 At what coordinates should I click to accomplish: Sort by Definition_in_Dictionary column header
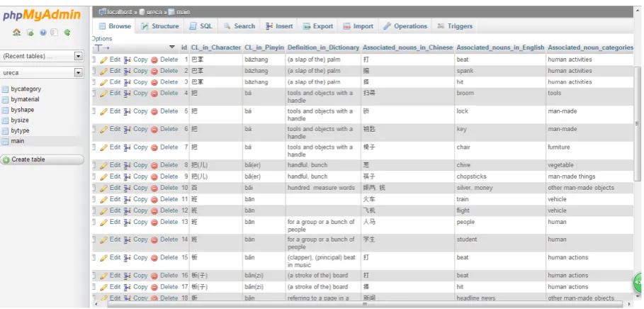click(x=323, y=47)
